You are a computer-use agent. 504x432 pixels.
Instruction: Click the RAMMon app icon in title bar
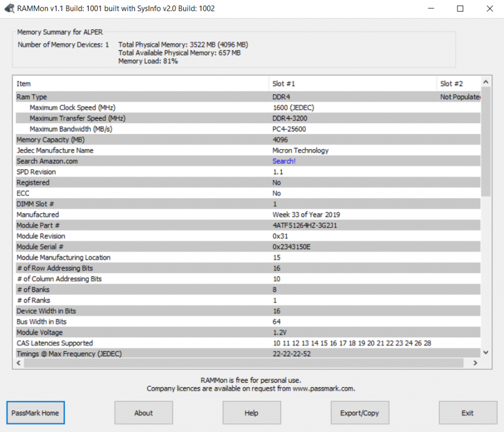point(10,8)
